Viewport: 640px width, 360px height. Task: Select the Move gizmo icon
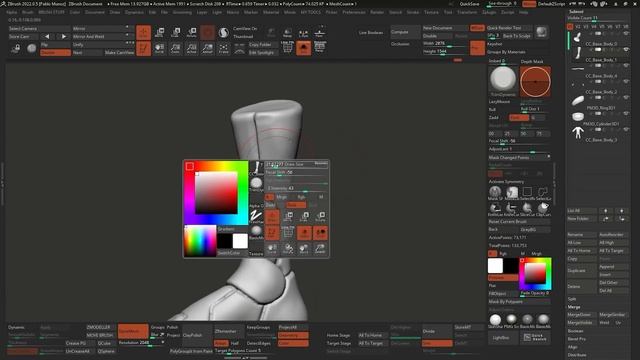pyautogui.click(x=159, y=33)
